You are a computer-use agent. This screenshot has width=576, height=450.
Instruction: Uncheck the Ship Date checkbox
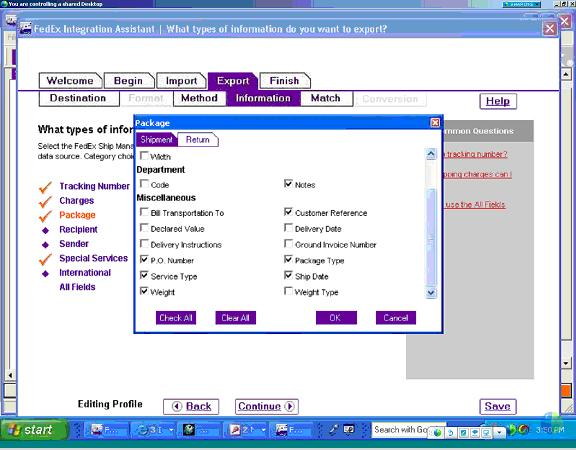pyautogui.click(x=288, y=275)
